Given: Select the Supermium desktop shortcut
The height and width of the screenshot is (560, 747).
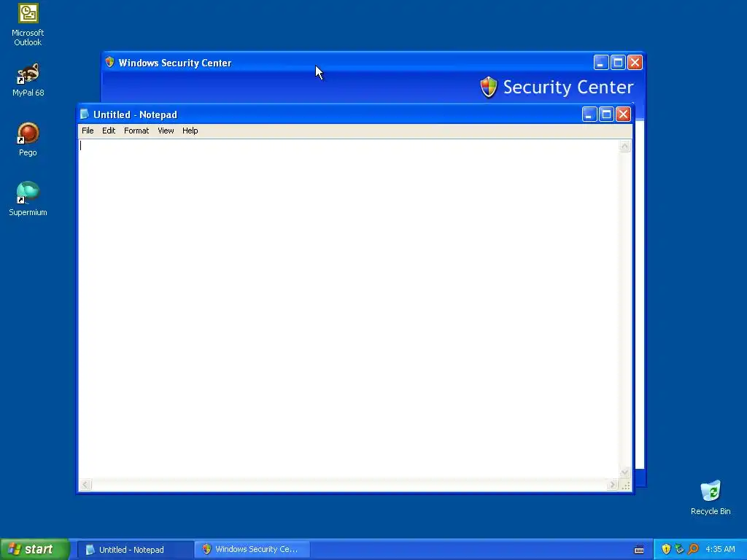Looking at the screenshot, I should [x=28, y=199].
